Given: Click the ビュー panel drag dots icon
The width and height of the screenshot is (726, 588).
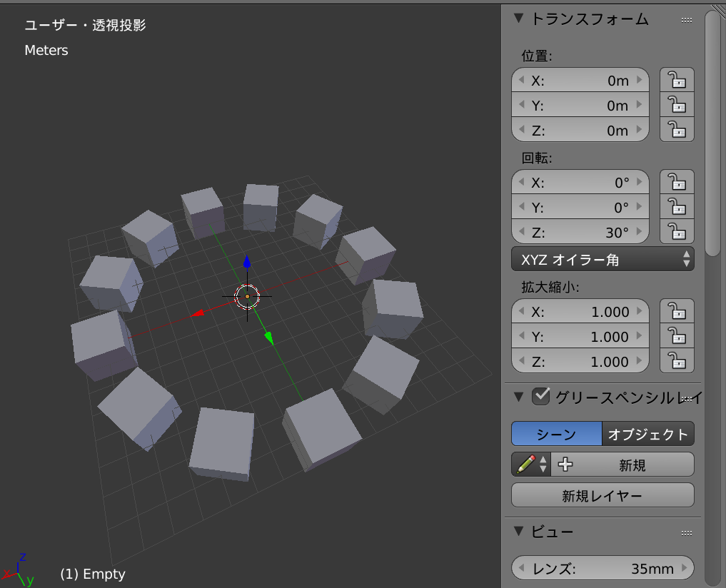Looking at the screenshot, I should pyautogui.click(x=687, y=532).
